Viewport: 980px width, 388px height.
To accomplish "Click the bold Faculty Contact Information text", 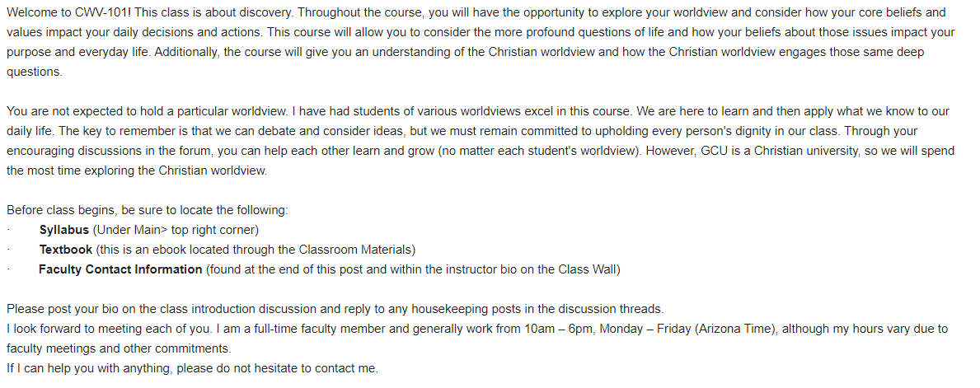I will [x=120, y=269].
